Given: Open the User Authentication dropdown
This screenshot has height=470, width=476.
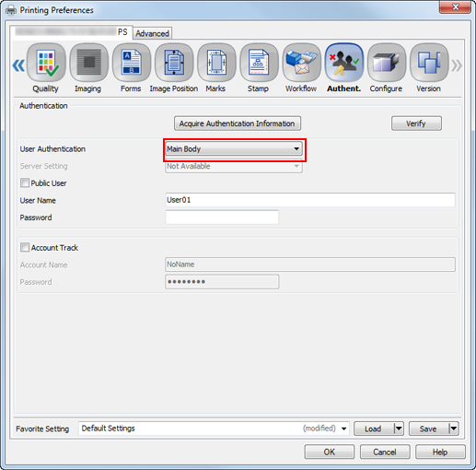Looking at the screenshot, I should point(234,149).
